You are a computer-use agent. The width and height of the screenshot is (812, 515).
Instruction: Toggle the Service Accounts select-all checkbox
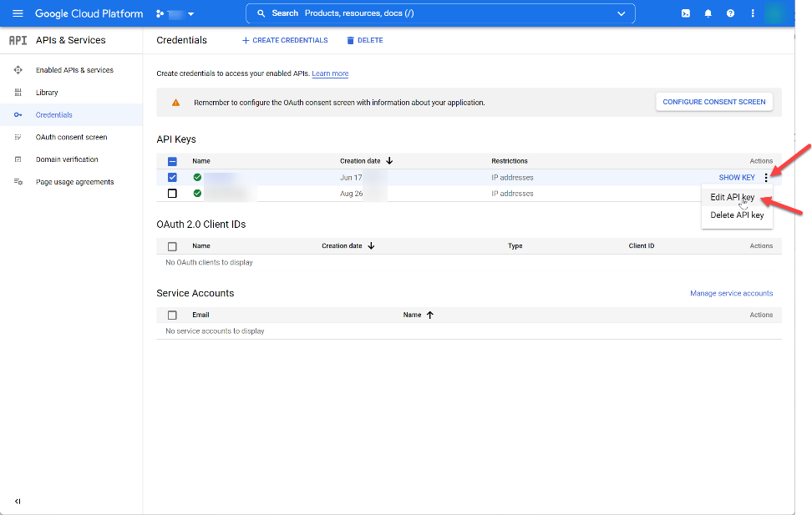coord(172,316)
